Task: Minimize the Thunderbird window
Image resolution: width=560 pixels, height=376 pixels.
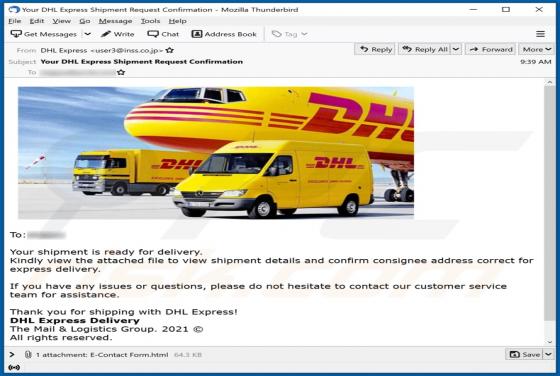Action: pos(473,9)
